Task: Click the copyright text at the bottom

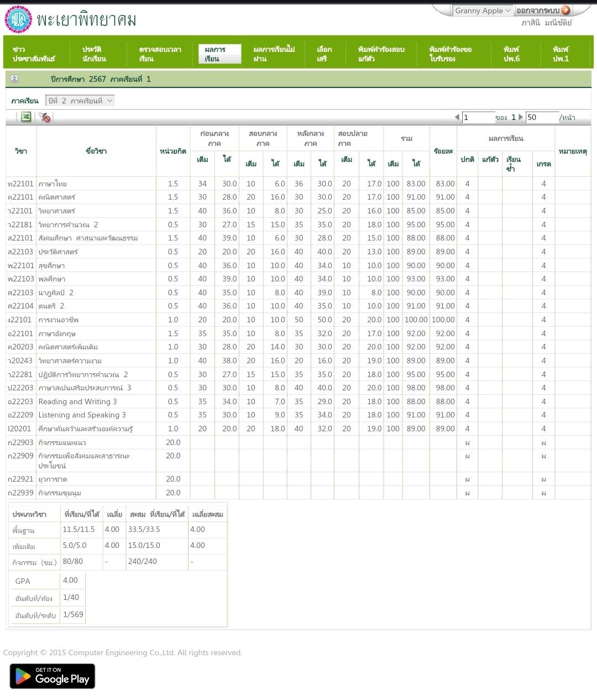Action: [x=123, y=652]
